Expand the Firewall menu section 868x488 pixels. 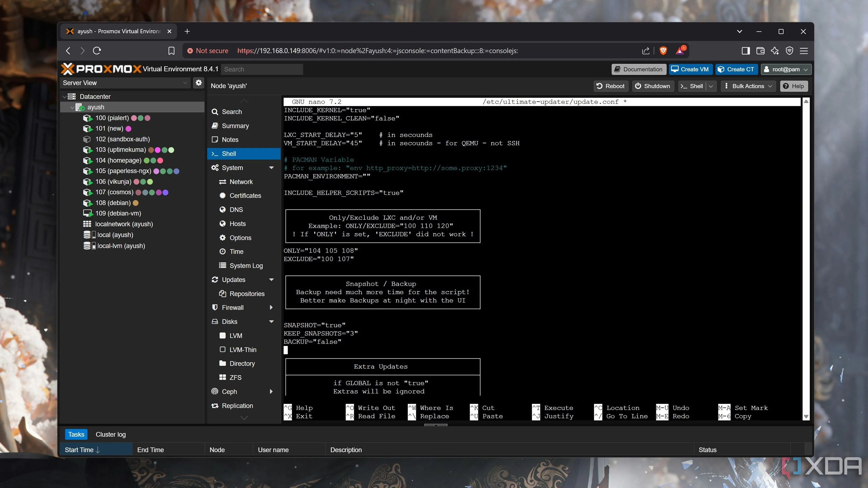[x=271, y=307]
